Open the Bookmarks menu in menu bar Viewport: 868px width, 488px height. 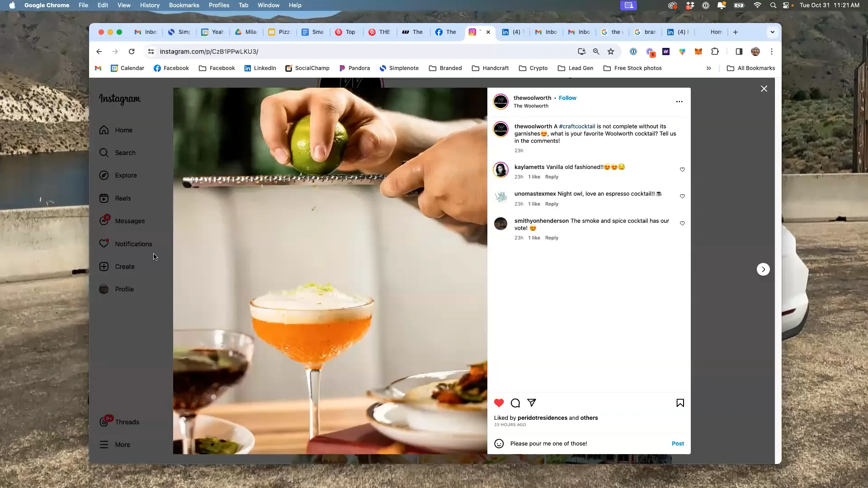(184, 5)
